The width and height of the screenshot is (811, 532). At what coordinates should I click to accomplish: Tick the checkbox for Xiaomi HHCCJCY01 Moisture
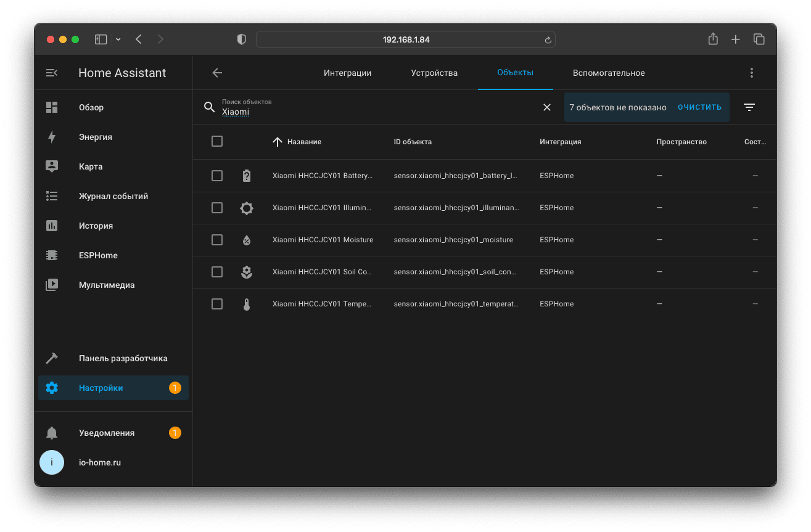point(217,240)
